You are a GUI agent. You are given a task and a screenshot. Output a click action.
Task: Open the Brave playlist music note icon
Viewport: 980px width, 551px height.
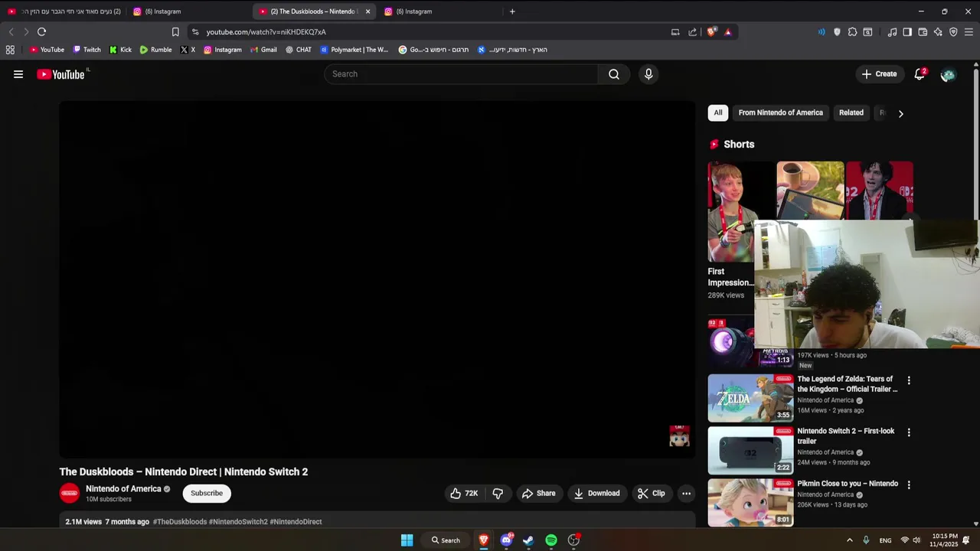point(892,32)
